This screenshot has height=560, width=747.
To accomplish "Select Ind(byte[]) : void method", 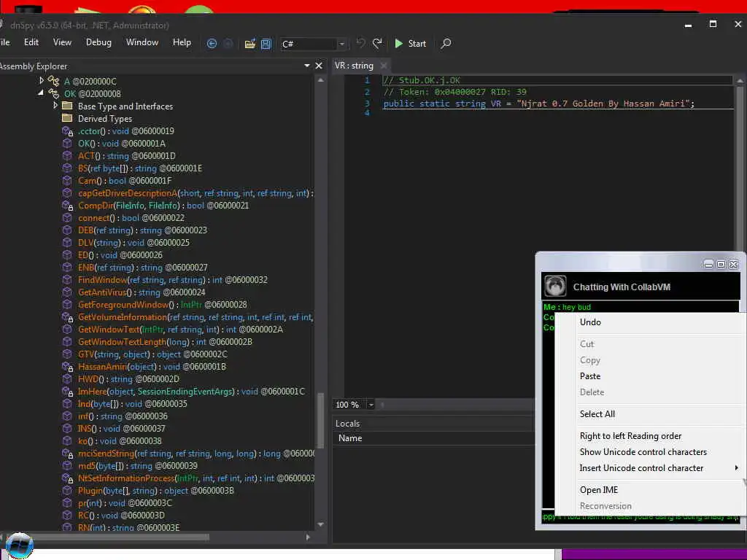I will click(133, 404).
